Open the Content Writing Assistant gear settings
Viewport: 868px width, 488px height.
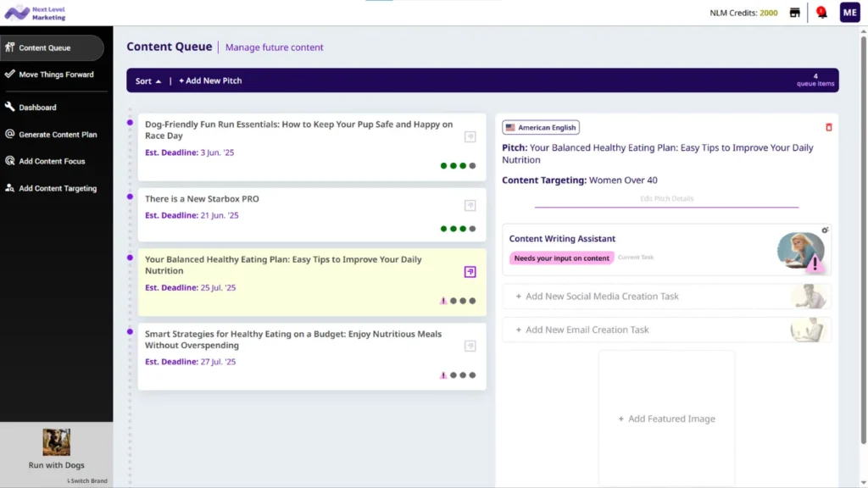(825, 230)
